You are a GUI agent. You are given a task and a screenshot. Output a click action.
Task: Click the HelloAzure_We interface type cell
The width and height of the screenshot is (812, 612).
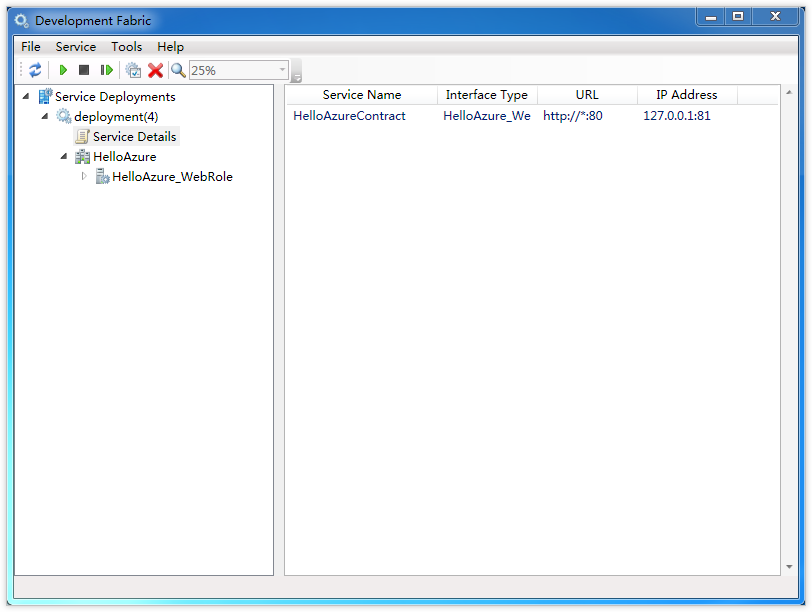coord(487,115)
